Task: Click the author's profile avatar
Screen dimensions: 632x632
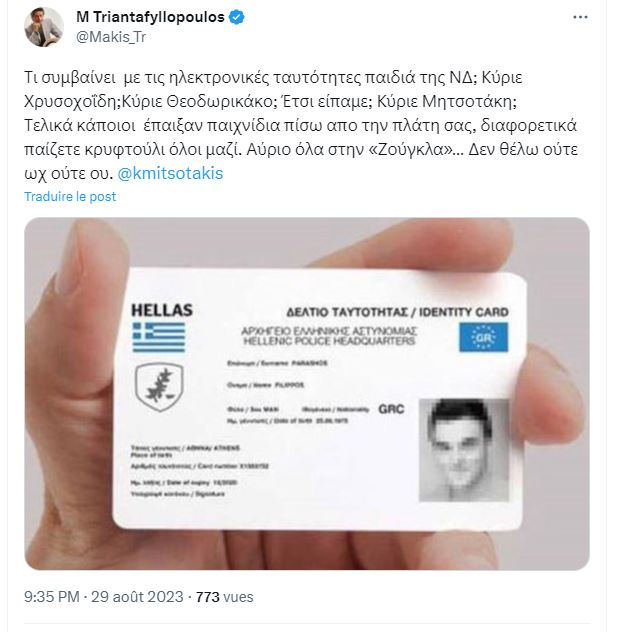Action: tap(42, 26)
